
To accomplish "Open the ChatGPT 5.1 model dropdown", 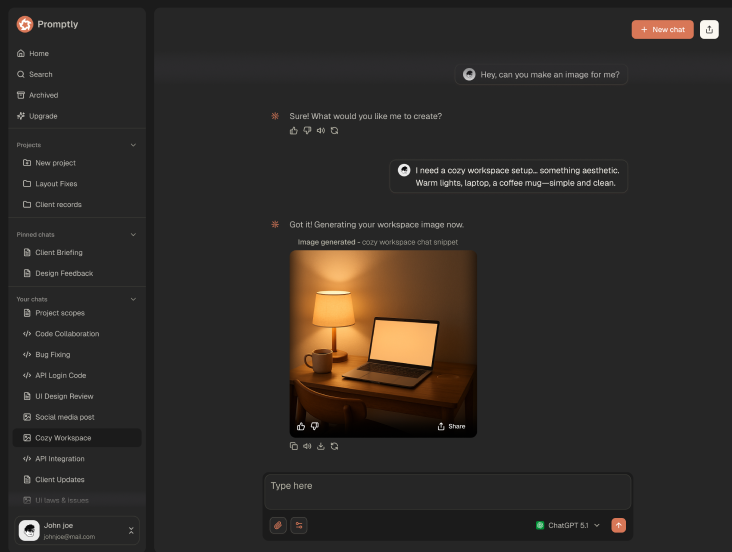I will tap(568, 525).
